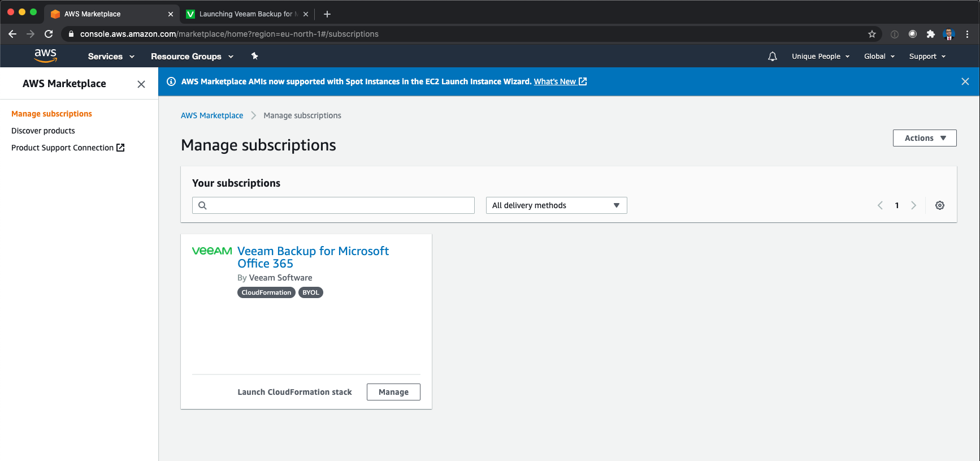Image resolution: width=980 pixels, height=461 pixels.
Task: Open the Global region dropdown
Action: (x=879, y=57)
